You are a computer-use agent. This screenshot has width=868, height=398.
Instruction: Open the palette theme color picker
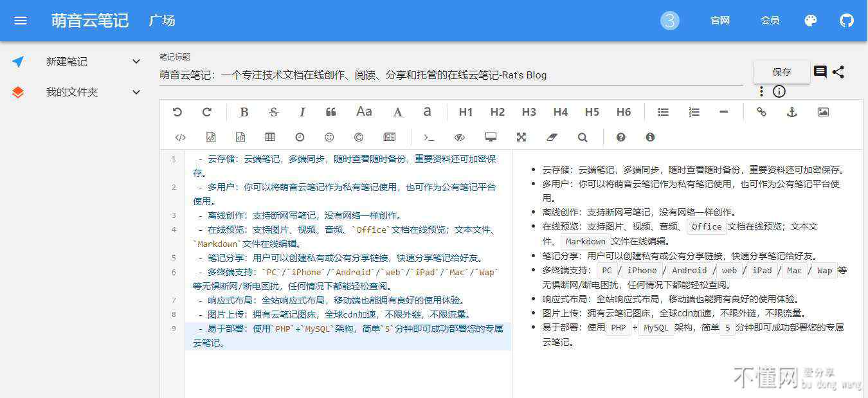click(x=811, y=21)
